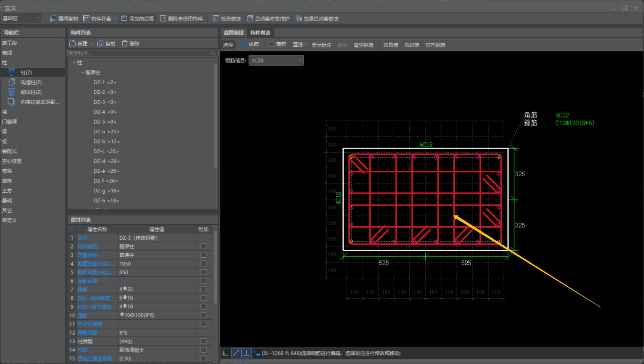The image size is (644, 364).
Task: Select the 构造柱(Z) icon
Action: coord(11,82)
